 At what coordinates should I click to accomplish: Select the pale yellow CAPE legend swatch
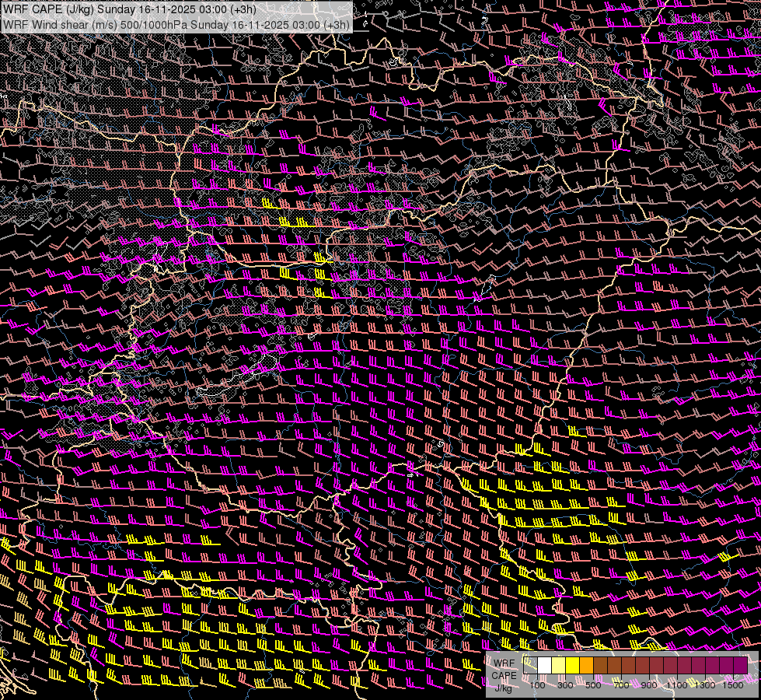[559, 666]
